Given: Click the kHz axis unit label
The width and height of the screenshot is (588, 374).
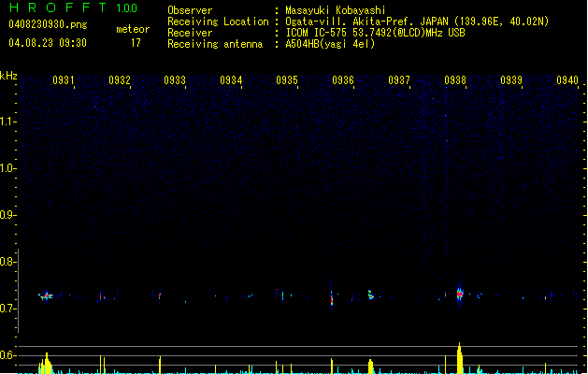Looking at the screenshot, I should [8, 76].
